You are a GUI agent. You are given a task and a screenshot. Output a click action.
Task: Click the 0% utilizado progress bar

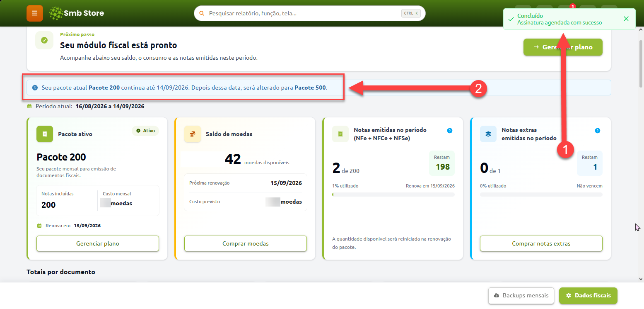(x=541, y=195)
